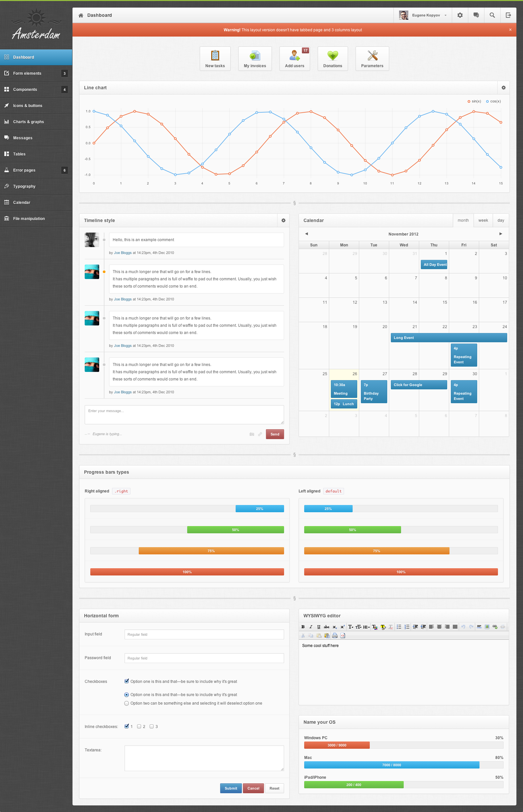
Task: Open the New tasks shortcut
Action: point(215,58)
